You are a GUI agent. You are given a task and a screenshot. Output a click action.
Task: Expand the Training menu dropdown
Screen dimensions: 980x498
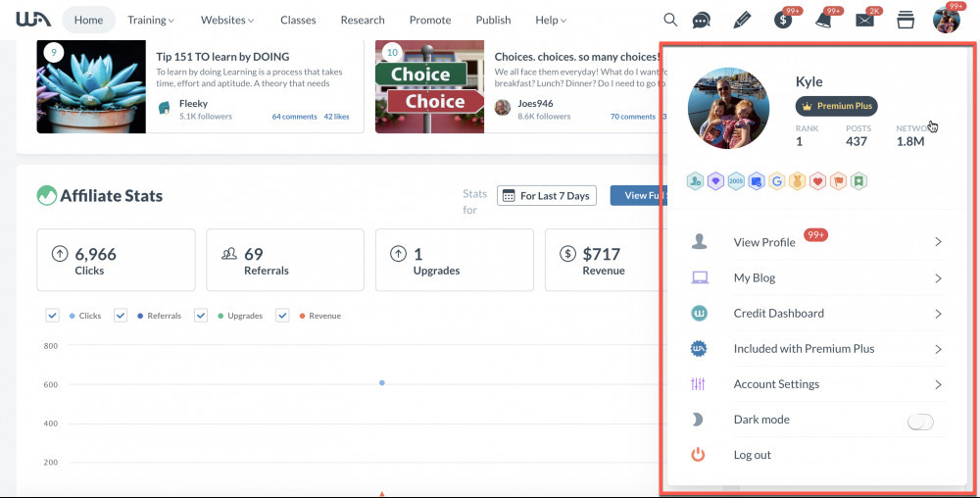click(x=151, y=20)
